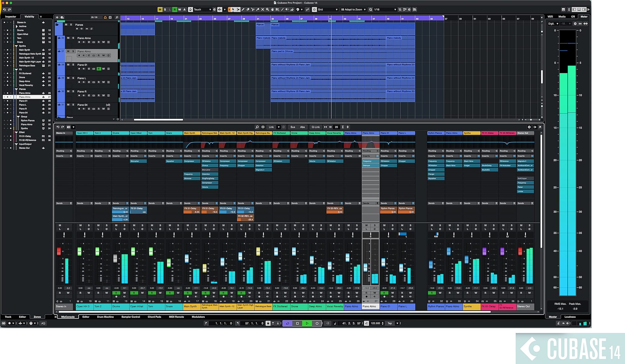Select the Draw pencil tool
The width and height of the screenshot is (625, 364).
pos(243,10)
